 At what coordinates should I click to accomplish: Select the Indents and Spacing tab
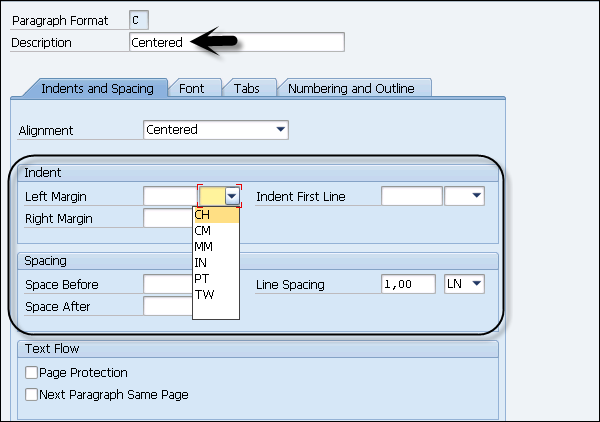tap(97, 88)
